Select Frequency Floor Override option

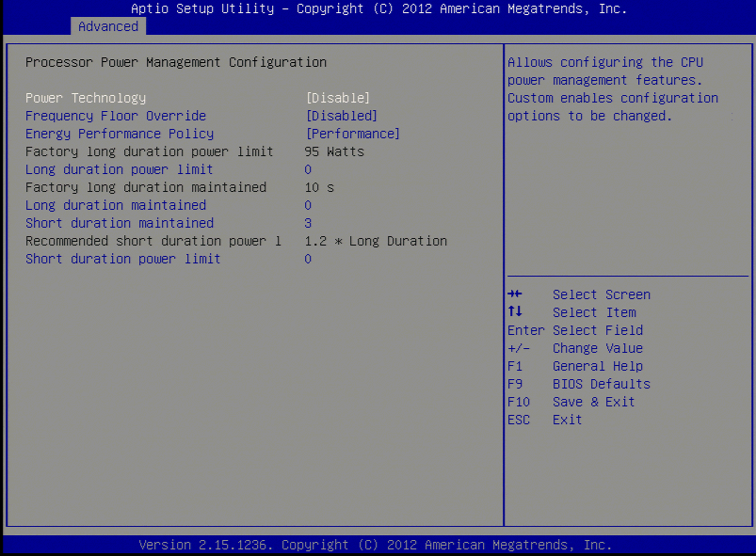[116, 116]
